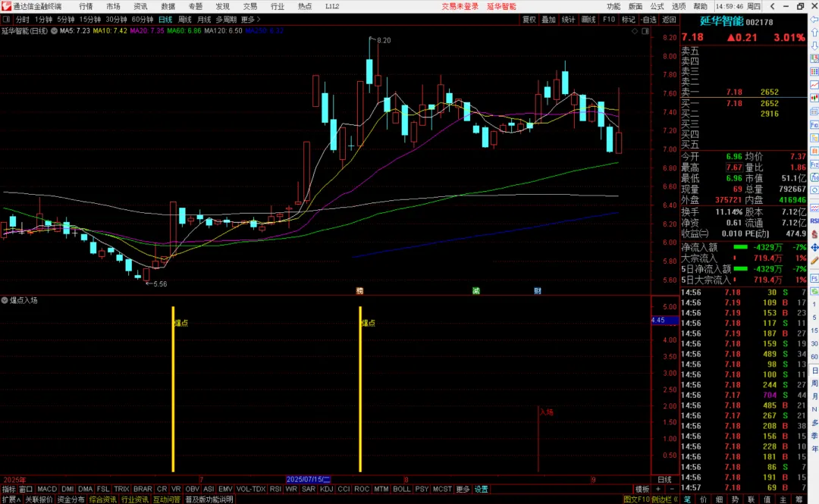819x504 pixels.
Task: Click the highlighted 2025/07/15 date marker
Action: (308, 480)
